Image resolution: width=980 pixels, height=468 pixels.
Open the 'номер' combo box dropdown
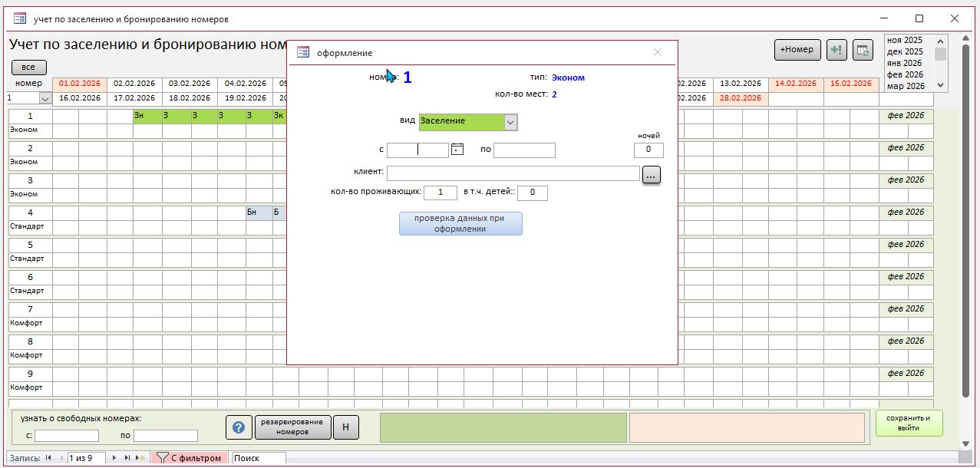pos(45,98)
